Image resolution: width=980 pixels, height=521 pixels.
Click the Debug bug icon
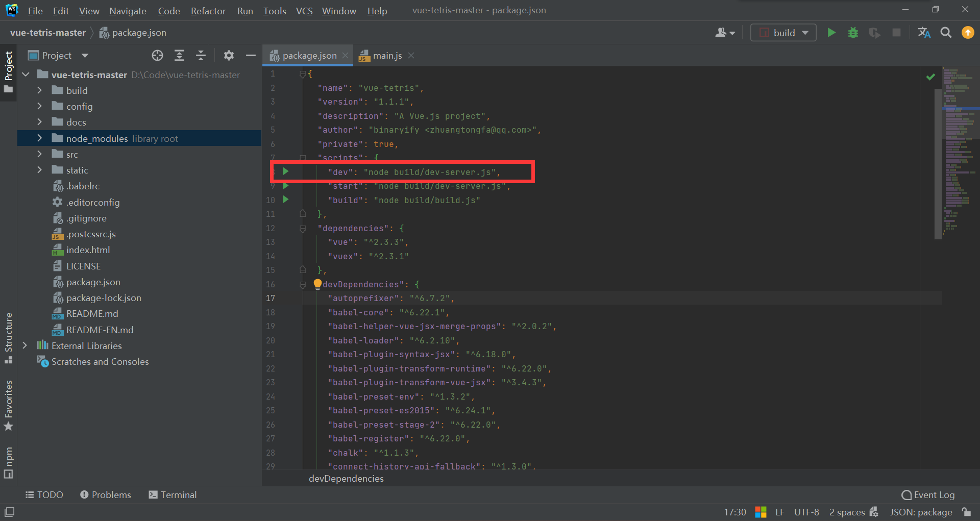853,33
